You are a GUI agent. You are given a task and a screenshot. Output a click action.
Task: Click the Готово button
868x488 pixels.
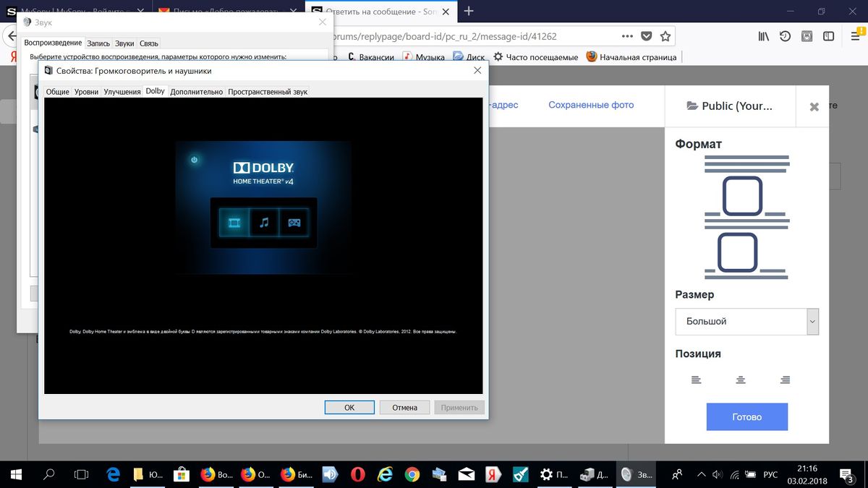(746, 416)
